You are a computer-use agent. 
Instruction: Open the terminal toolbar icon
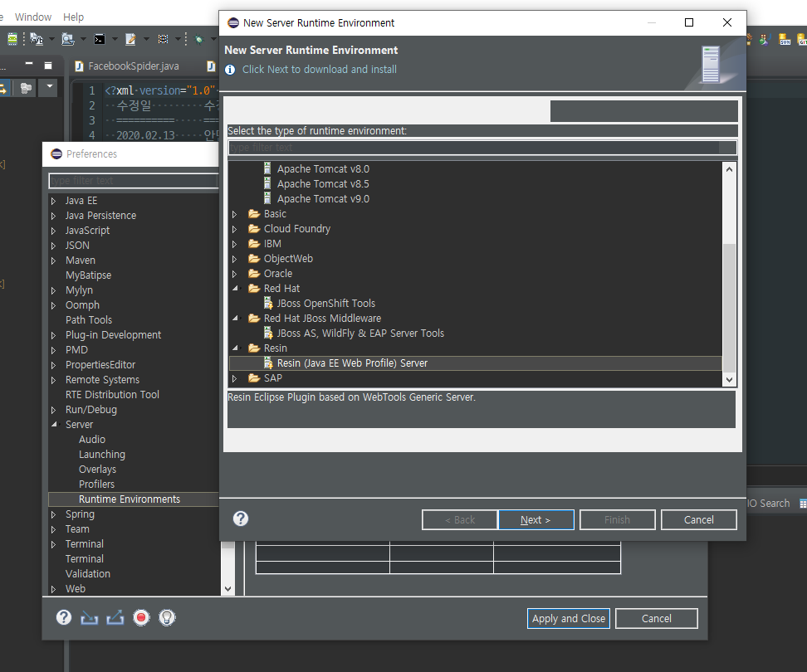pyautogui.click(x=100, y=39)
